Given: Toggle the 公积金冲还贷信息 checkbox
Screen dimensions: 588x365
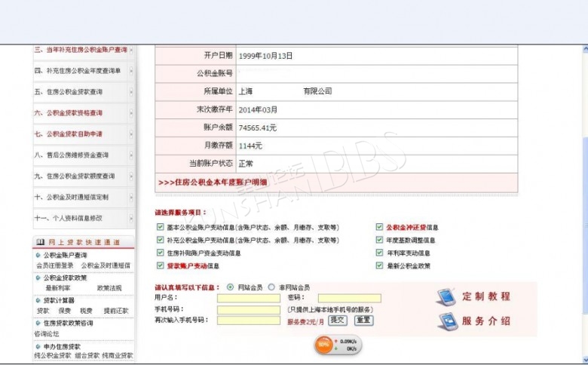Looking at the screenshot, I should point(379,227).
